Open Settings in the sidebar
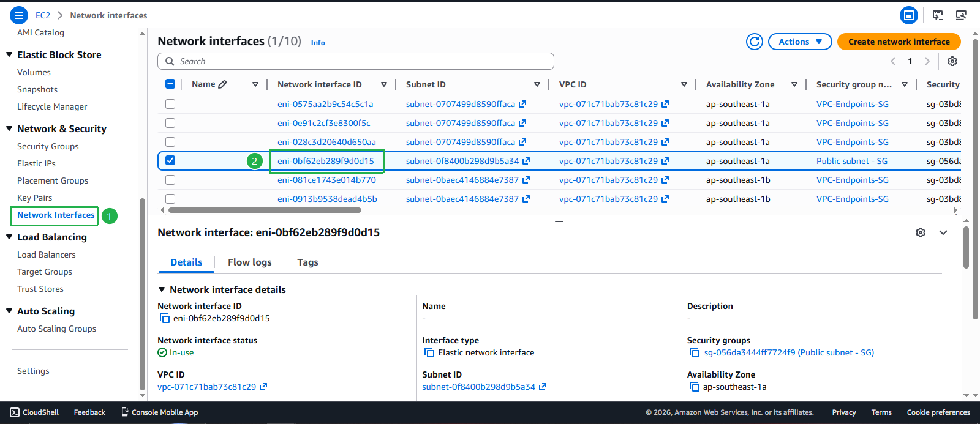This screenshot has width=980, height=424. tap(33, 371)
